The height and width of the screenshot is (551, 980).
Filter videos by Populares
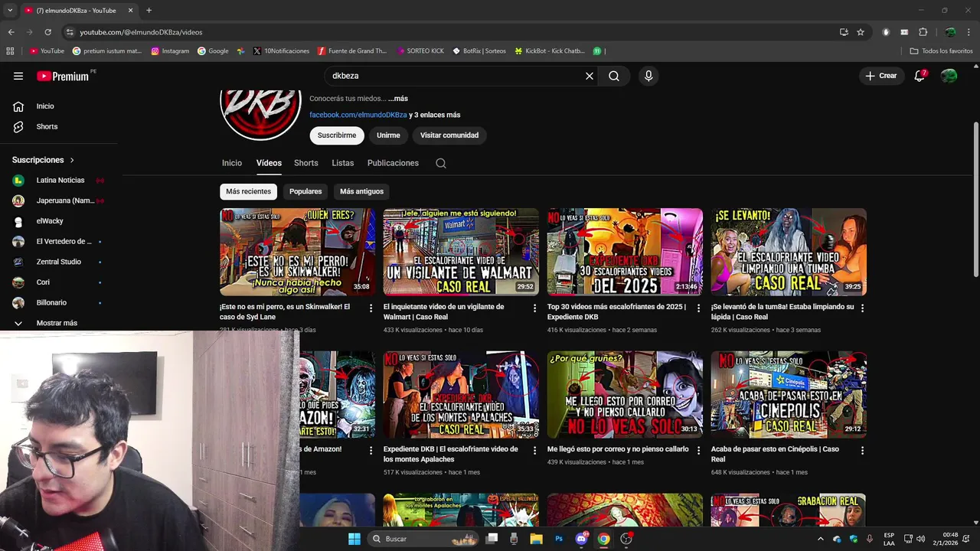tap(305, 191)
